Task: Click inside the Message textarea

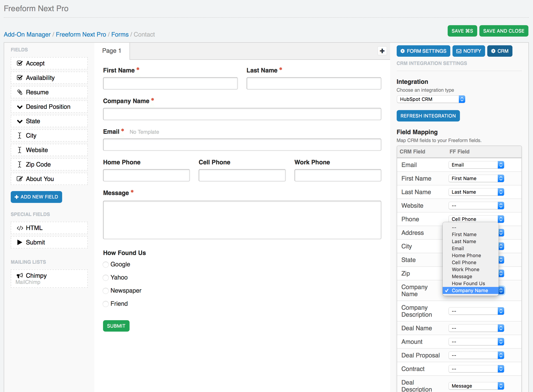Action: click(242, 220)
